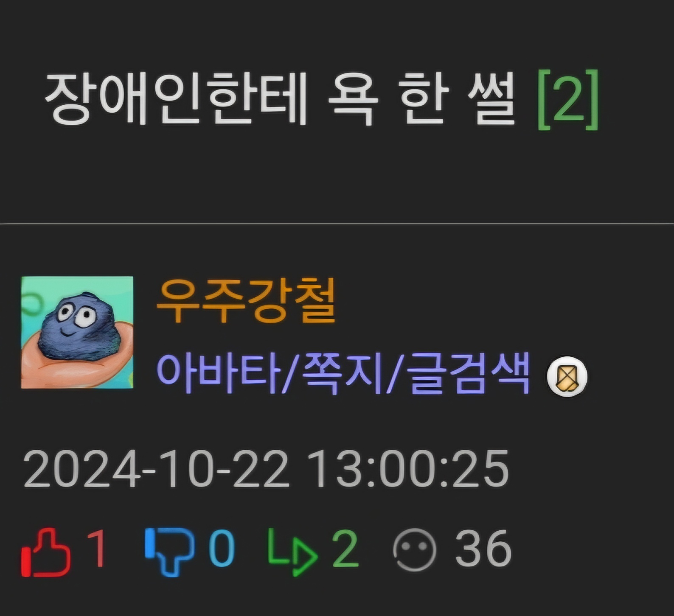
Task: Click the red thumbs-up icon
Action: pyautogui.click(x=46, y=552)
